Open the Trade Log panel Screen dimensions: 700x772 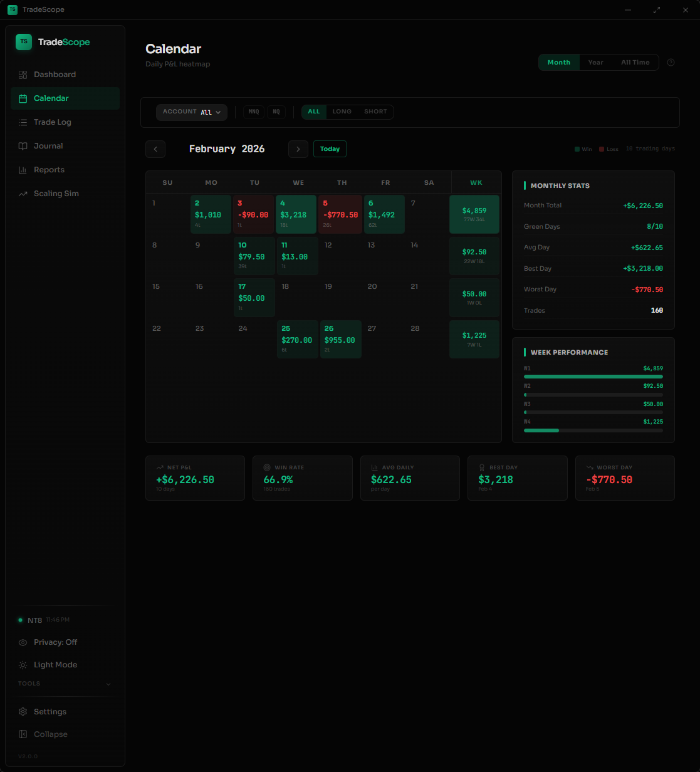[52, 122]
